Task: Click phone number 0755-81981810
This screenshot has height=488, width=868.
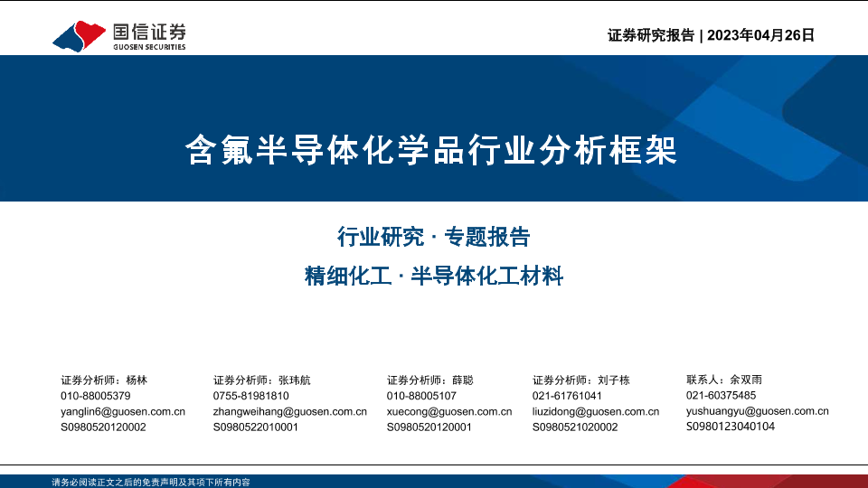Action: pos(251,396)
